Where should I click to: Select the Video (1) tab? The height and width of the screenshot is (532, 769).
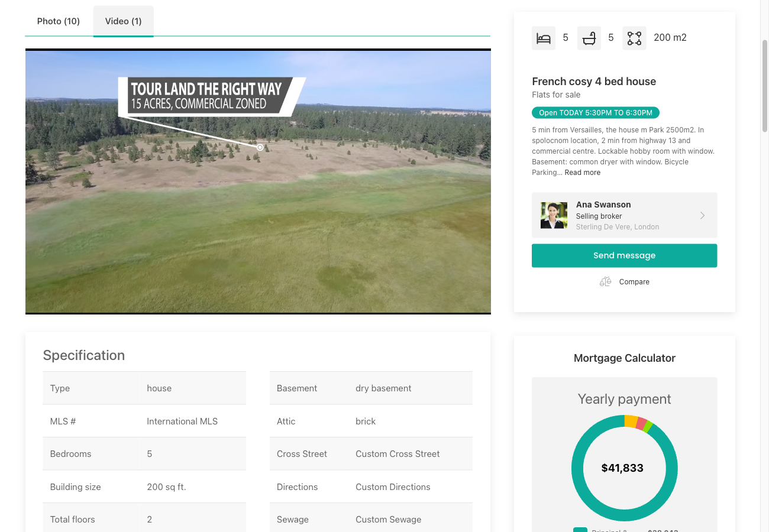coord(123,21)
